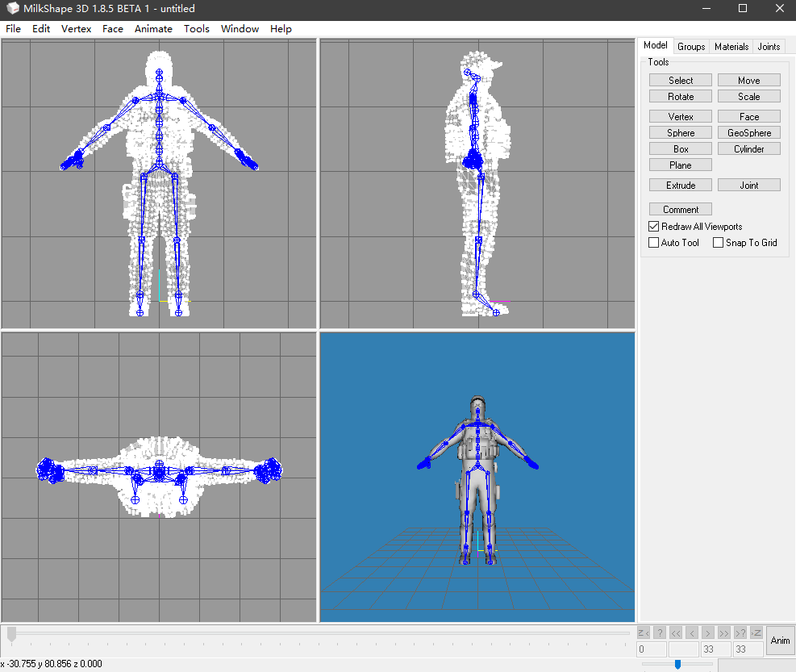The image size is (796, 672).
Task: Choose the Rotate tool button
Action: point(681,97)
